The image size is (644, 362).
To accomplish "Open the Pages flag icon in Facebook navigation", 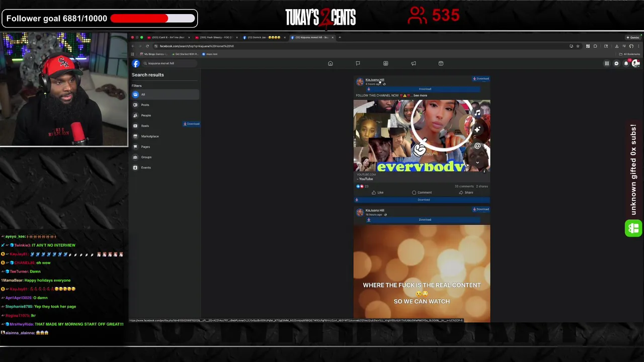I will click(x=358, y=63).
